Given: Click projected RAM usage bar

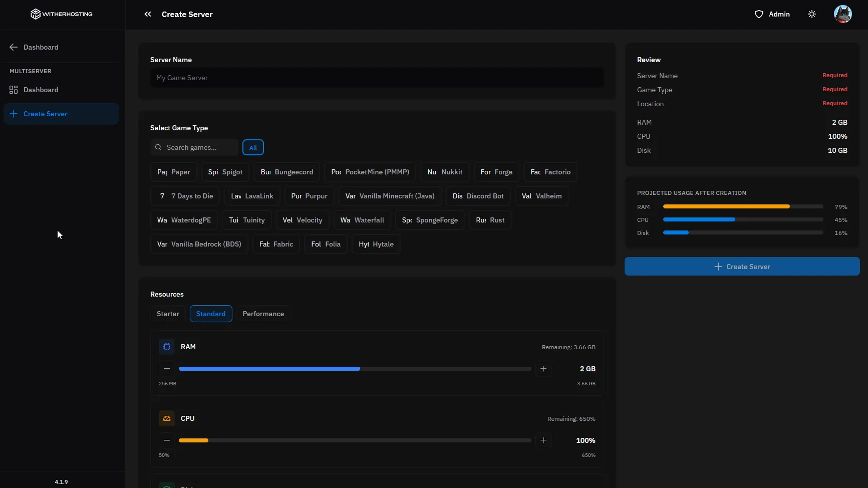Looking at the screenshot, I should (743, 206).
